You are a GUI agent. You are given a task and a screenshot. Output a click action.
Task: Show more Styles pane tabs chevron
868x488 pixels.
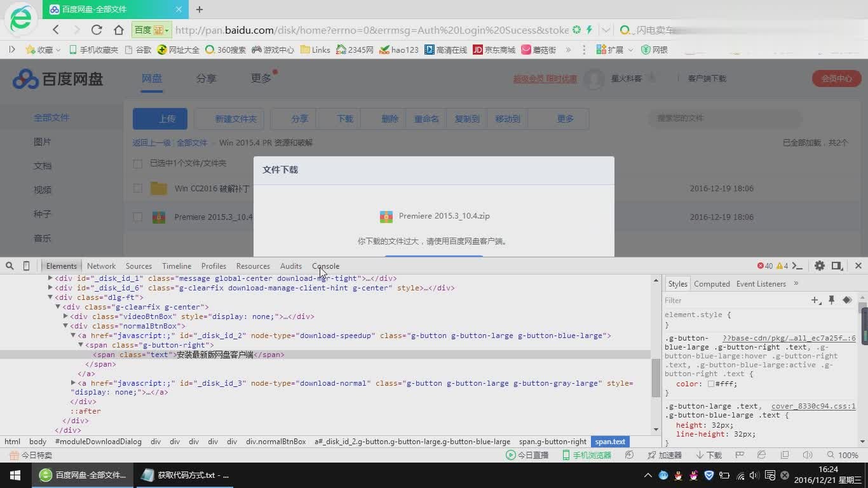coord(796,283)
